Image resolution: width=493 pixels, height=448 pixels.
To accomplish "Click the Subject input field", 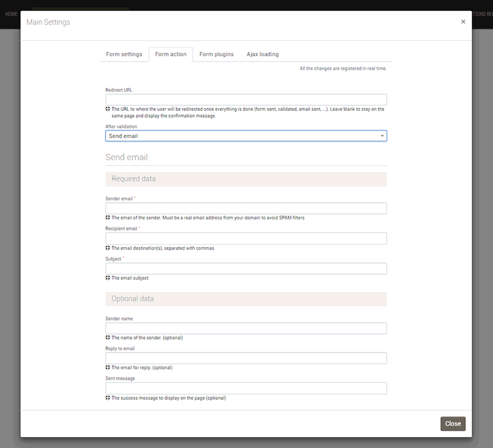I will (246, 269).
